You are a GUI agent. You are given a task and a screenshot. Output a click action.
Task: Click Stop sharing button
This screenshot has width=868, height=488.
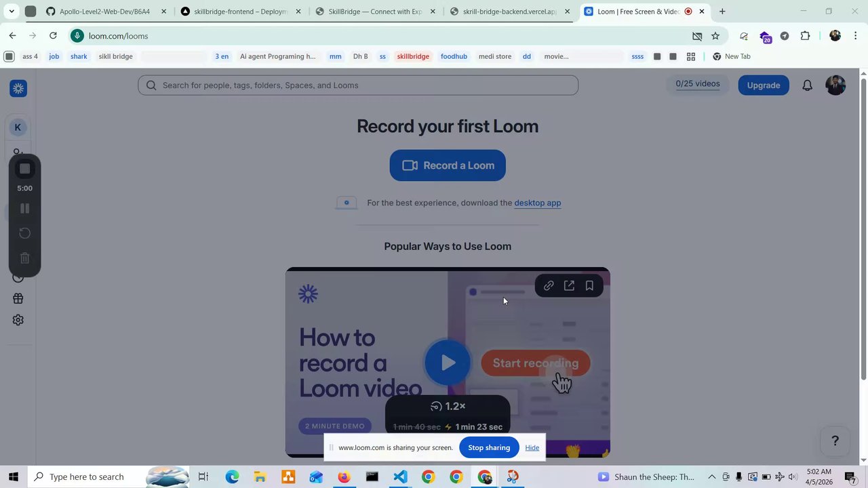489,447
